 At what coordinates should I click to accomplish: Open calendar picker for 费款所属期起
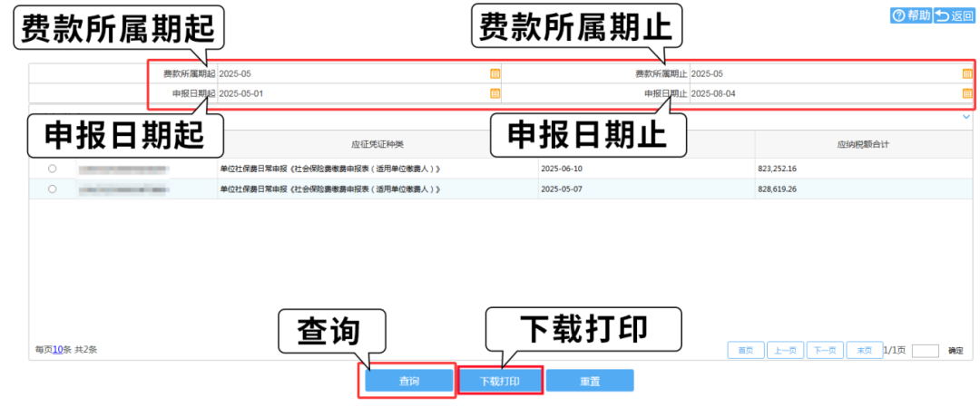click(495, 73)
